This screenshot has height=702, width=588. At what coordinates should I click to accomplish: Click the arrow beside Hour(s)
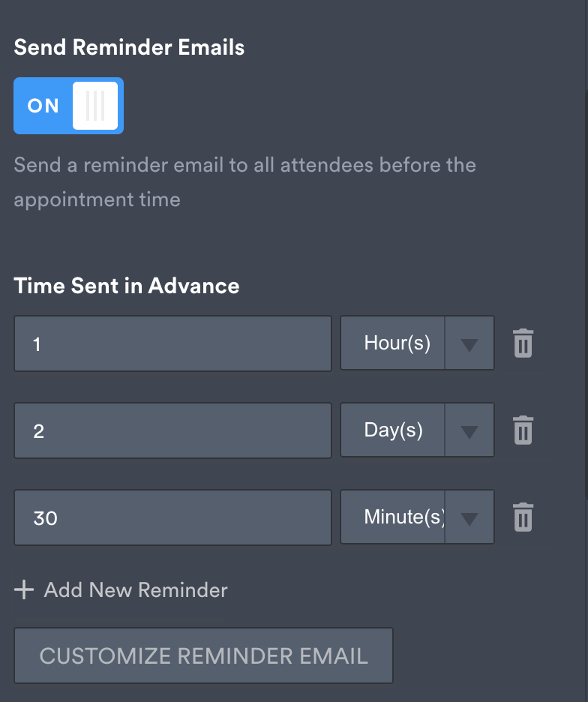[469, 344]
